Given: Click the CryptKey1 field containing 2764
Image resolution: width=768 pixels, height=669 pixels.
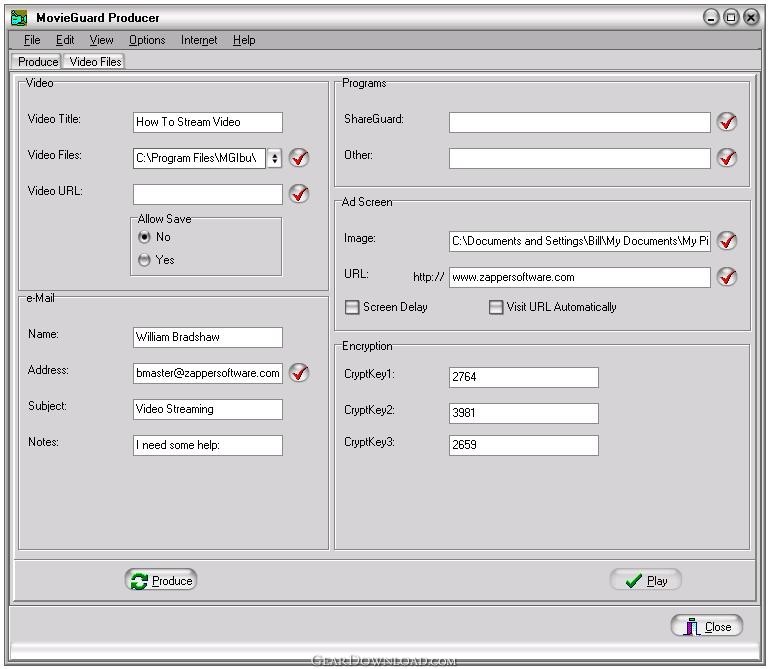Looking at the screenshot, I should pos(524,377).
